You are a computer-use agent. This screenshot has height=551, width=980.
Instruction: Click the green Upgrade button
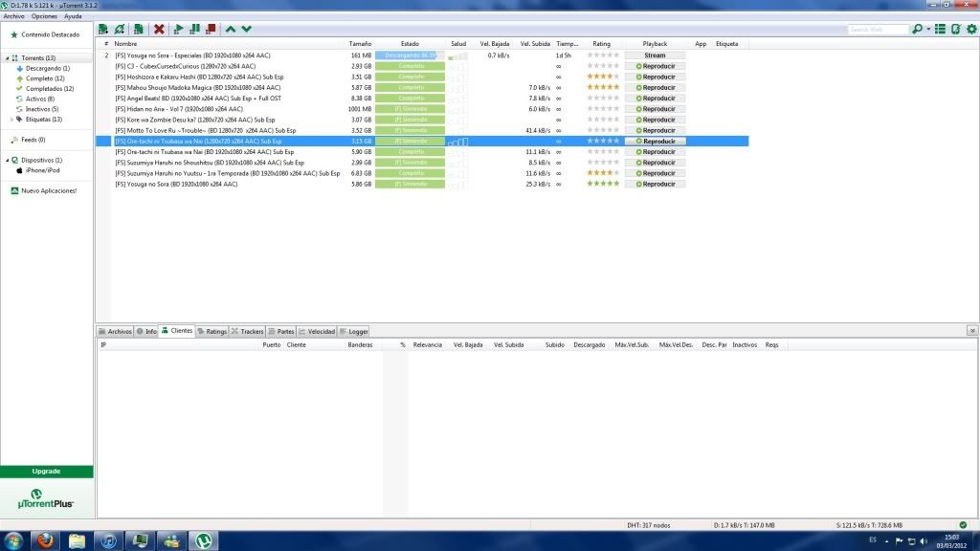coord(46,472)
